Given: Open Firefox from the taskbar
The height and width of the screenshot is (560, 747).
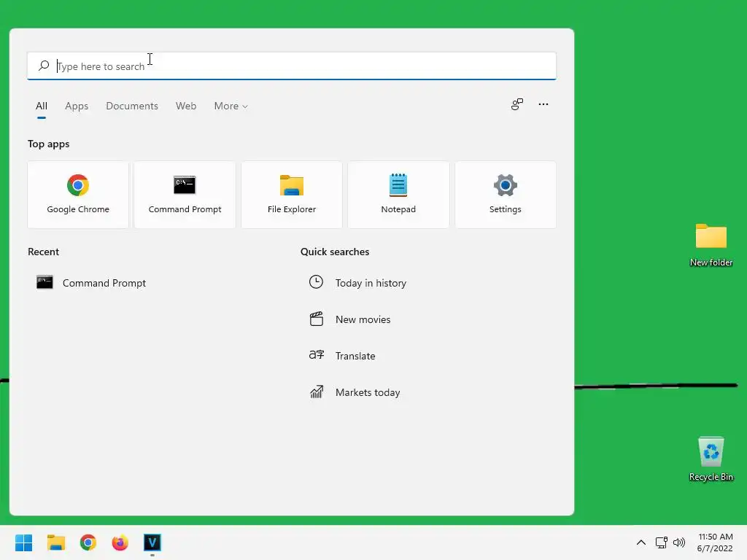Looking at the screenshot, I should pos(120,542).
